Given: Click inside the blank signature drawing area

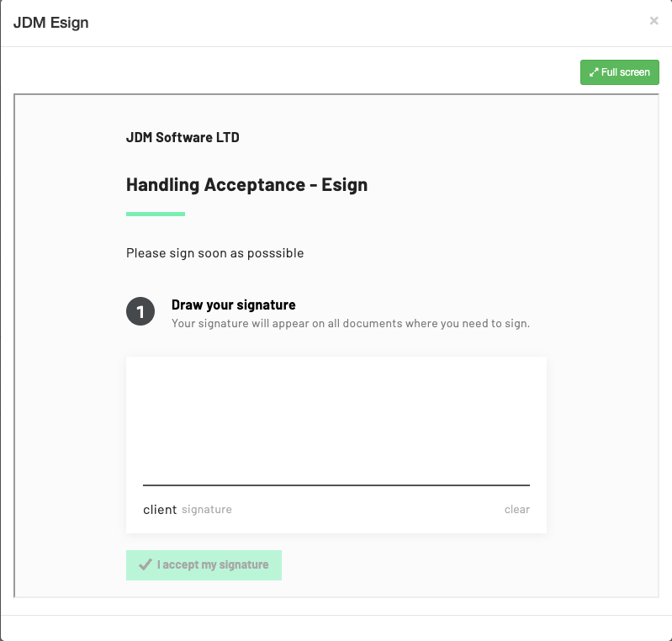Looking at the screenshot, I should (336, 416).
